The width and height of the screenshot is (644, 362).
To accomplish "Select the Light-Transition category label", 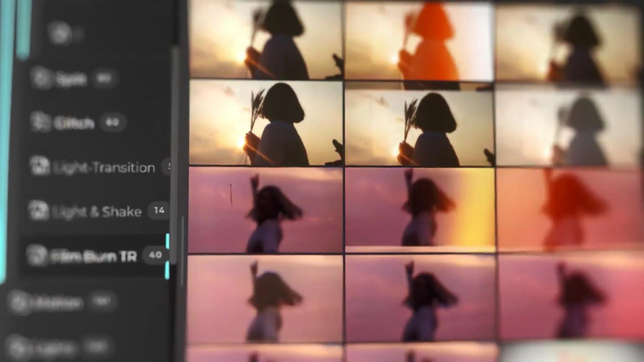I will [104, 168].
